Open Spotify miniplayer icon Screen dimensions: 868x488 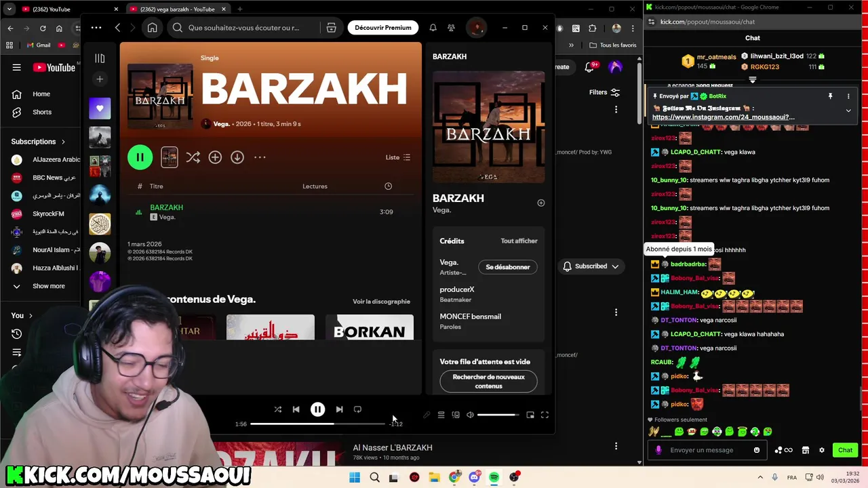pyautogui.click(x=530, y=415)
